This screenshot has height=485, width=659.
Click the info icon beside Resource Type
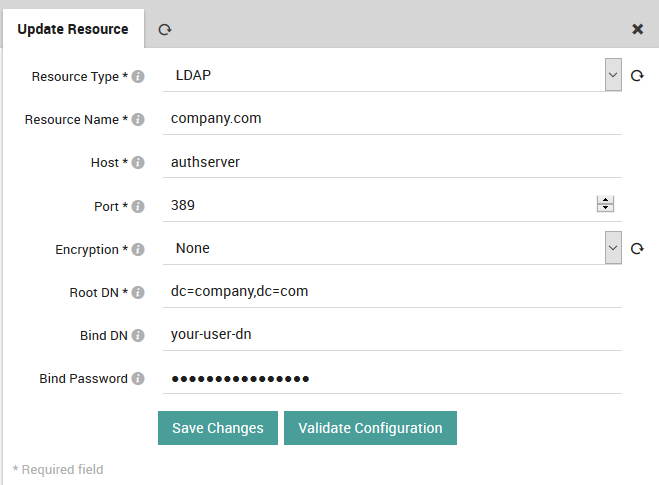point(138,76)
